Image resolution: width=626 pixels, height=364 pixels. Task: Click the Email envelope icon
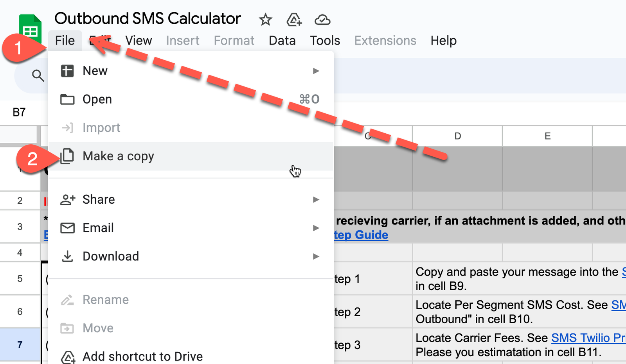(67, 228)
